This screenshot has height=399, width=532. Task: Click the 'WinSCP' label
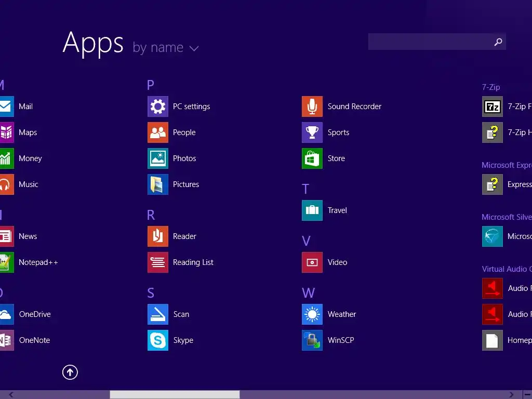(341, 340)
